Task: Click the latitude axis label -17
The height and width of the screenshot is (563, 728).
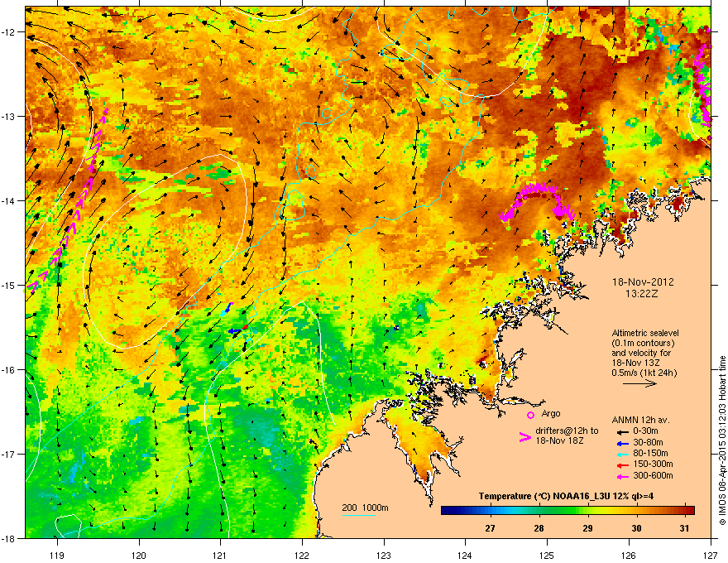Action: (x=8, y=454)
